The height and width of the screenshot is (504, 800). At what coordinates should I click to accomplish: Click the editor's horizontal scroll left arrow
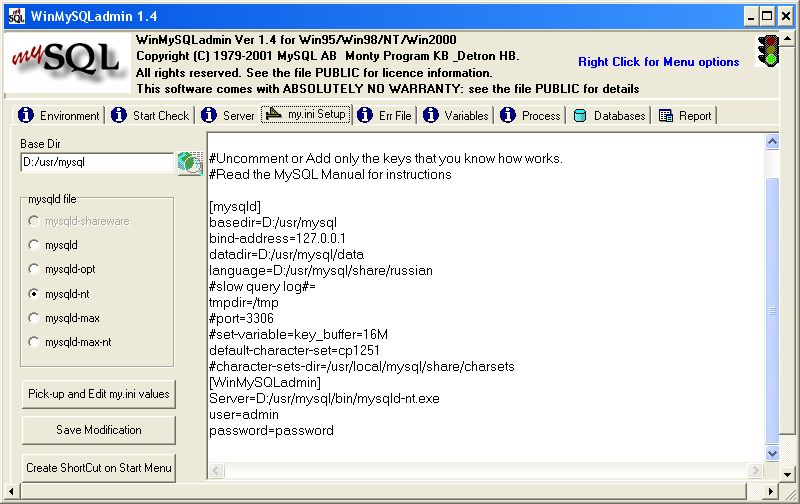(216, 470)
